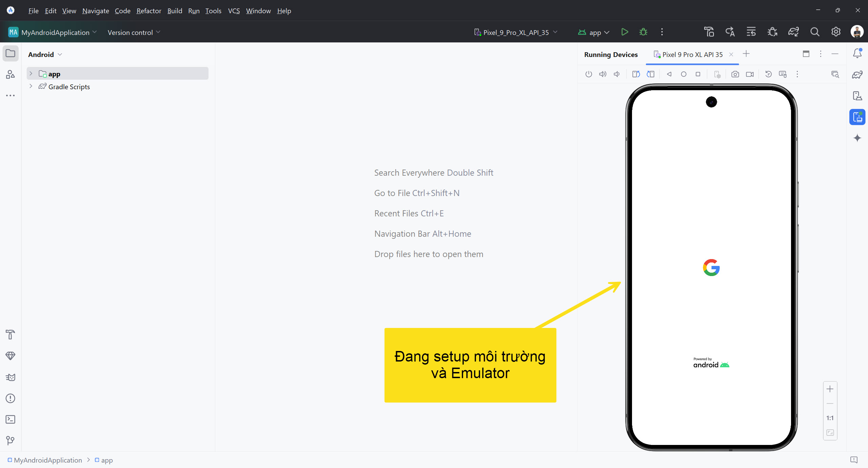Open Build tool window hammer in left sidebar
Image resolution: width=868 pixels, height=468 pixels.
[x=11, y=335]
